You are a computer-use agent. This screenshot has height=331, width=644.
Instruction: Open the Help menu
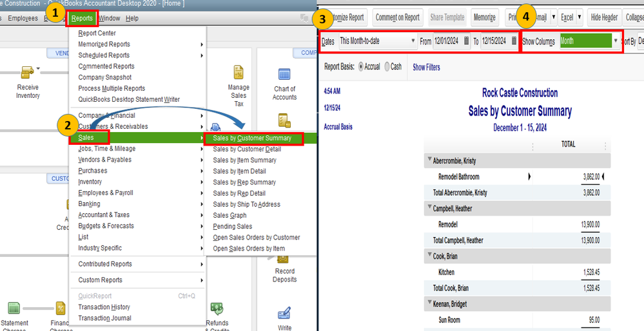[132, 19]
